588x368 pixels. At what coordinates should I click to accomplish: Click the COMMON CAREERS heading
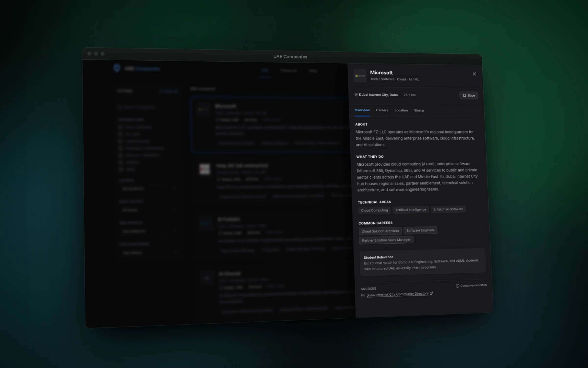376,223
